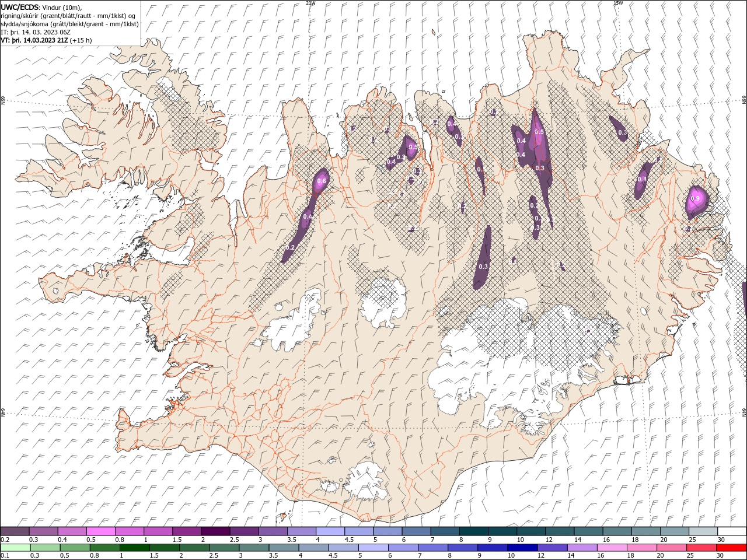Click the '(+15 h)' forecast offset text
The height and width of the screenshot is (560, 747).
coord(81,40)
